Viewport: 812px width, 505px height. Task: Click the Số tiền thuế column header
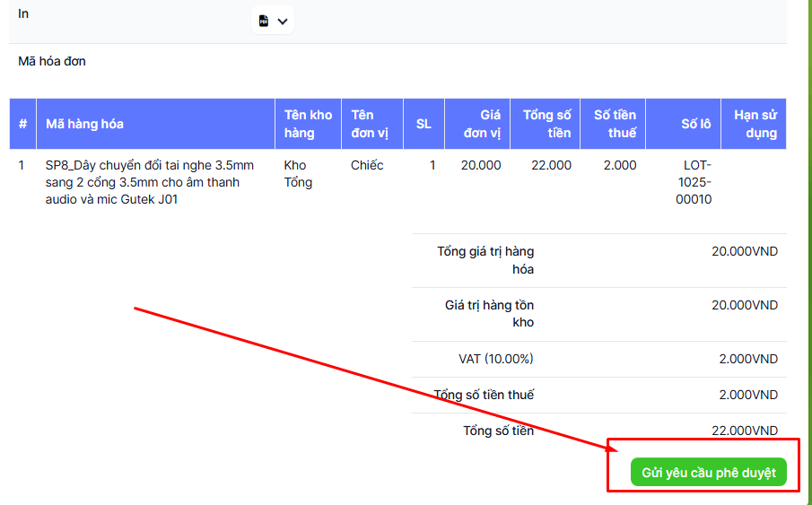click(615, 124)
